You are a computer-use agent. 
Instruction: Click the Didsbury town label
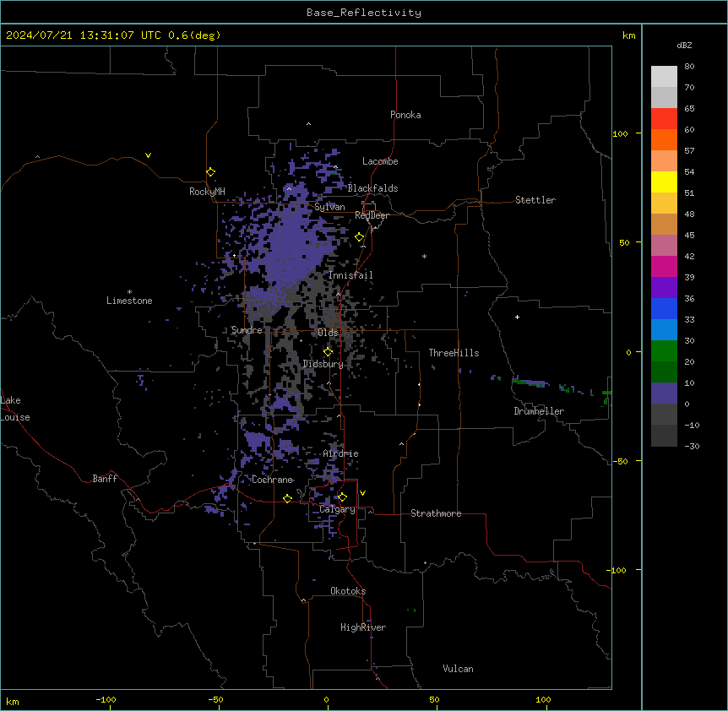click(323, 364)
